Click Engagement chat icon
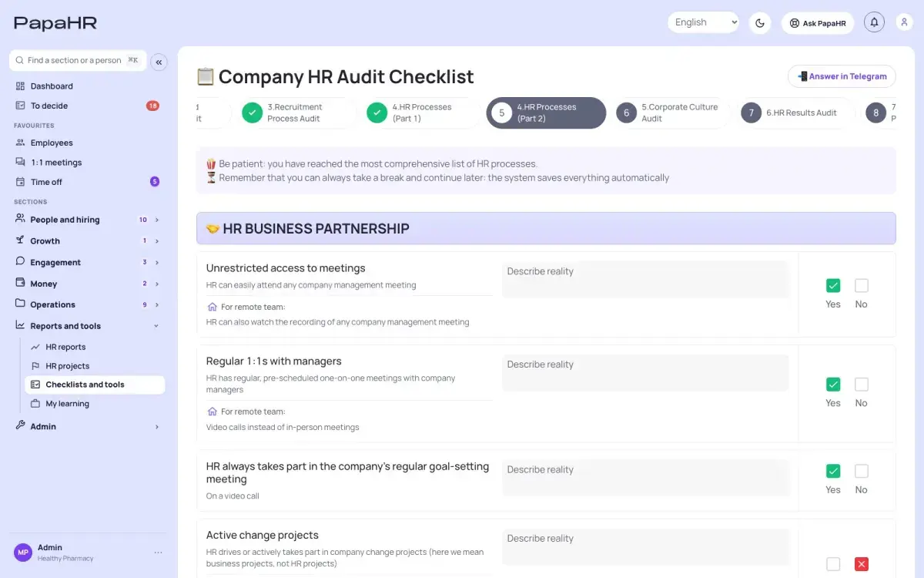The height and width of the screenshot is (578, 924). [x=20, y=262]
